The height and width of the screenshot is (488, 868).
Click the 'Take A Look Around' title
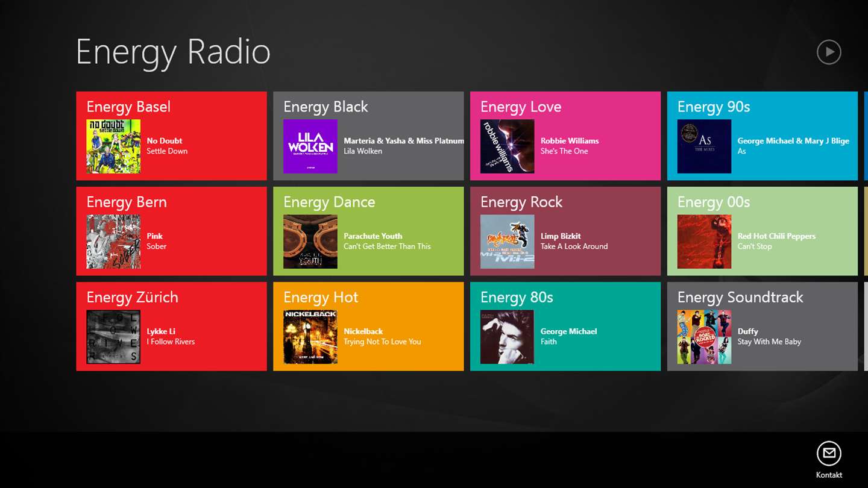click(574, 246)
